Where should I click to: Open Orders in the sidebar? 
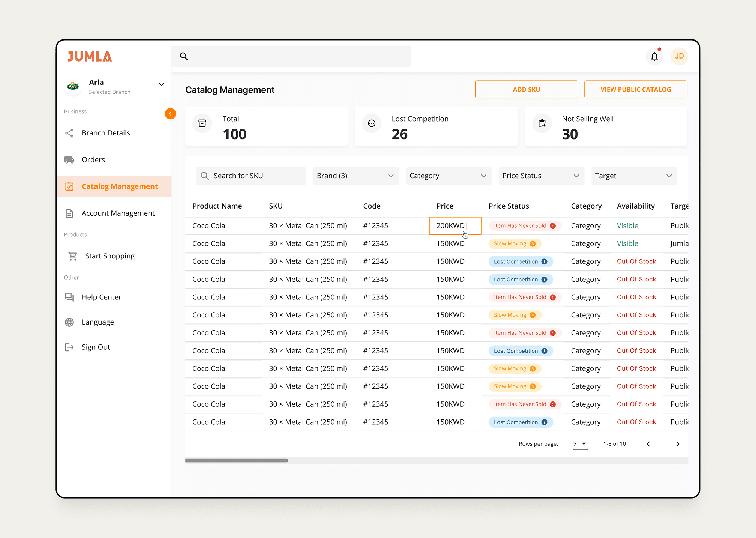tap(93, 160)
